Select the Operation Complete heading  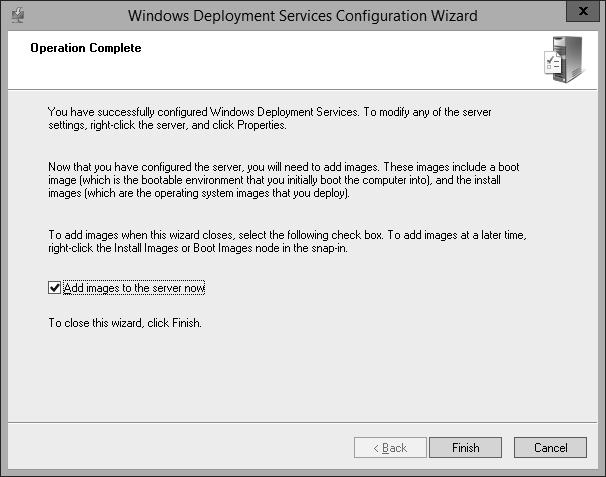86,48
